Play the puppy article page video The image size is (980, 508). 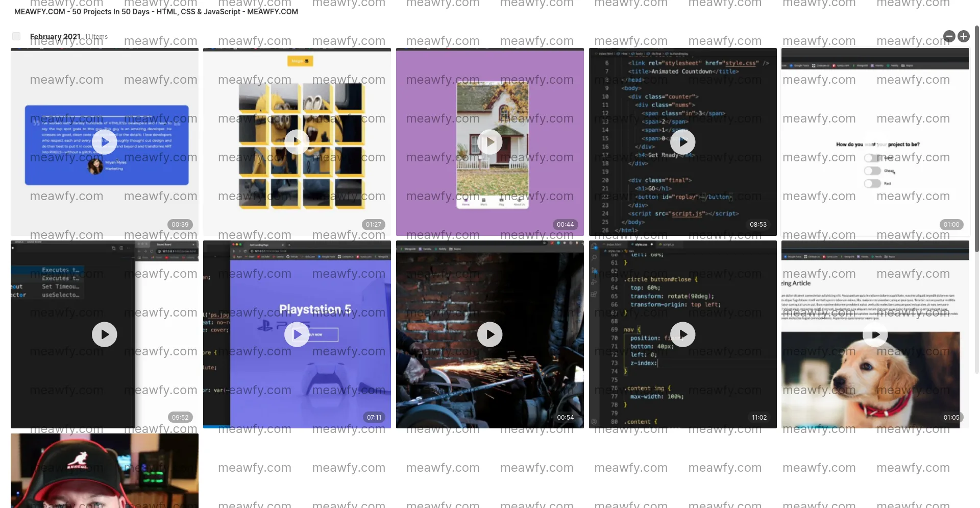click(x=875, y=334)
